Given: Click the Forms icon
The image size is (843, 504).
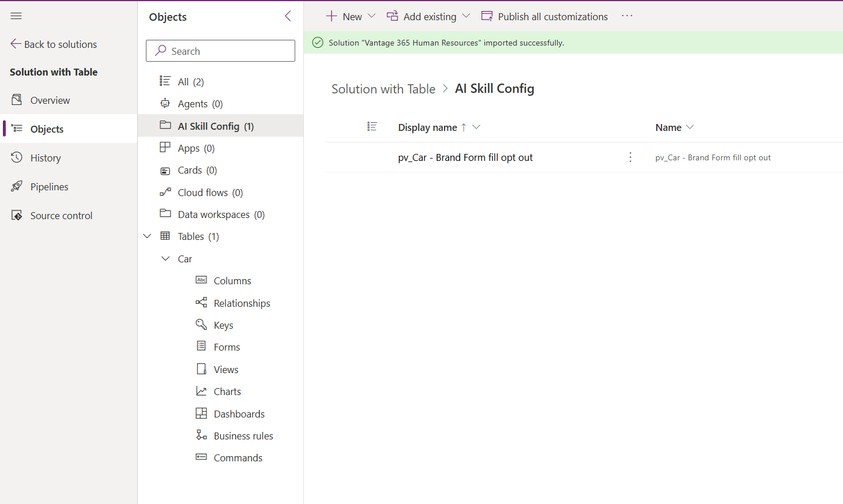Looking at the screenshot, I should (201, 346).
